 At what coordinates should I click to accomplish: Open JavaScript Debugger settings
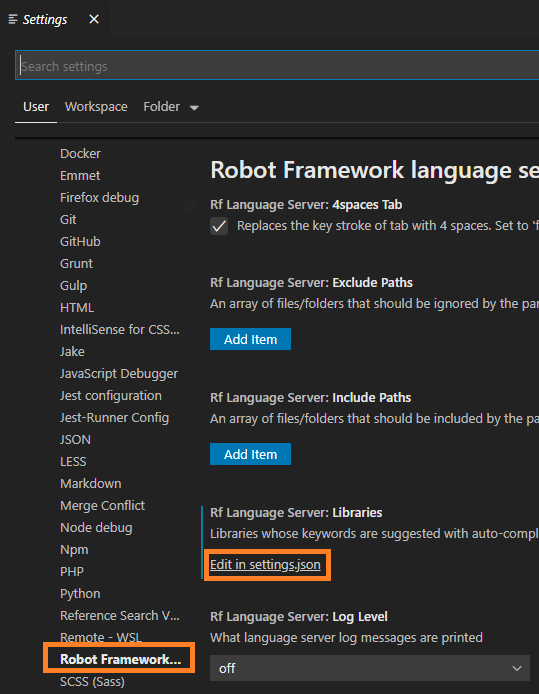119,374
